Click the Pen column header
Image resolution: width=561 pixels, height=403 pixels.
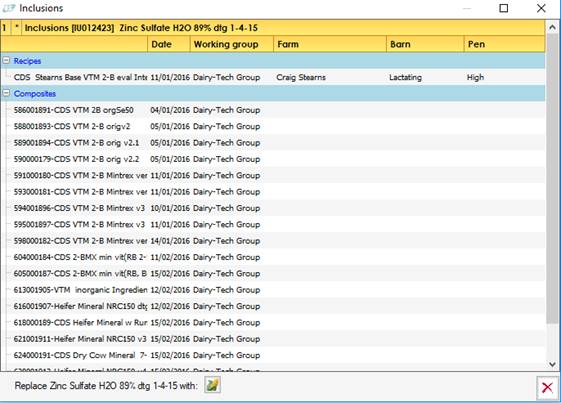(x=504, y=44)
